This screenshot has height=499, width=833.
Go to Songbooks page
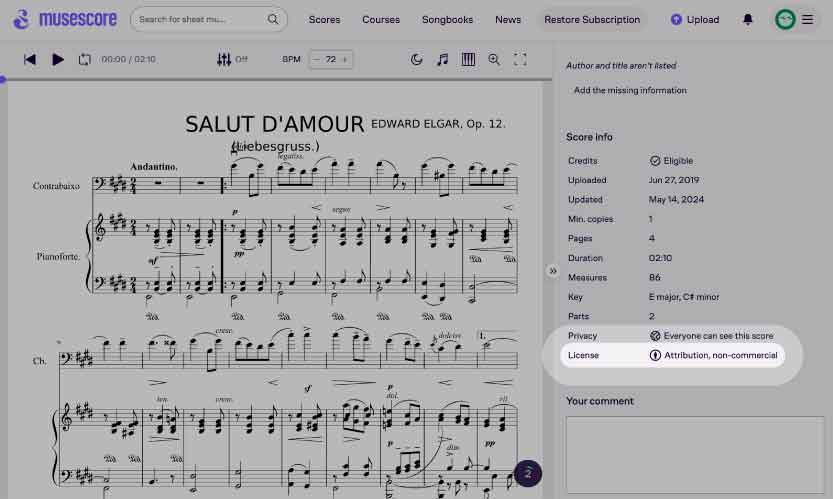click(447, 20)
